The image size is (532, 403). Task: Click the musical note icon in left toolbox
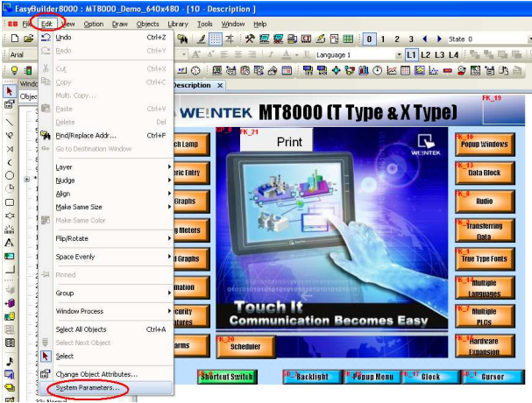(10, 362)
